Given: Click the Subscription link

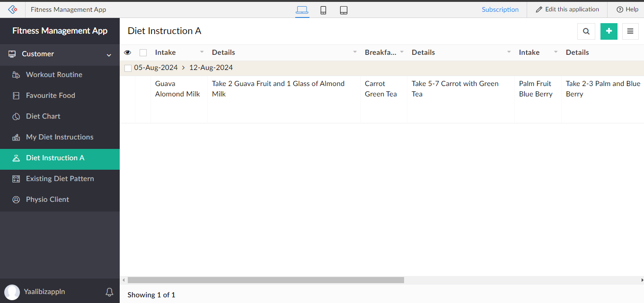Looking at the screenshot, I should tap(500, 9).
